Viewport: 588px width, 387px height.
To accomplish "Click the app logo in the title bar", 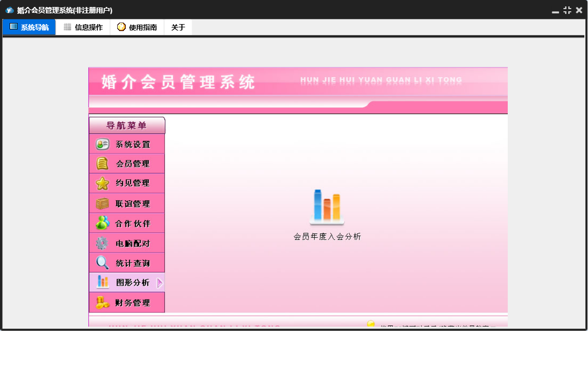I will click(10, 10).
